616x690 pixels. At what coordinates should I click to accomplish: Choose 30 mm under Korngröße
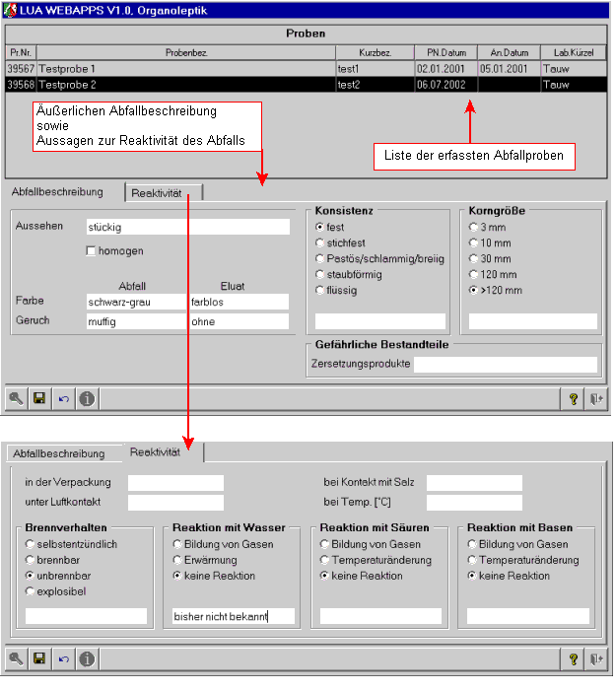click(474, 258)
